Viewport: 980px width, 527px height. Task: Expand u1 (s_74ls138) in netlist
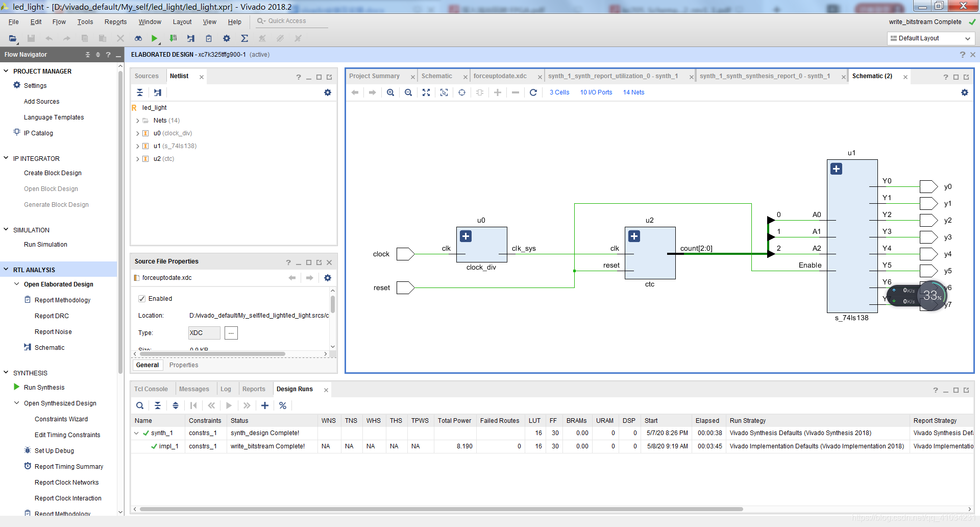click(138, 146)
